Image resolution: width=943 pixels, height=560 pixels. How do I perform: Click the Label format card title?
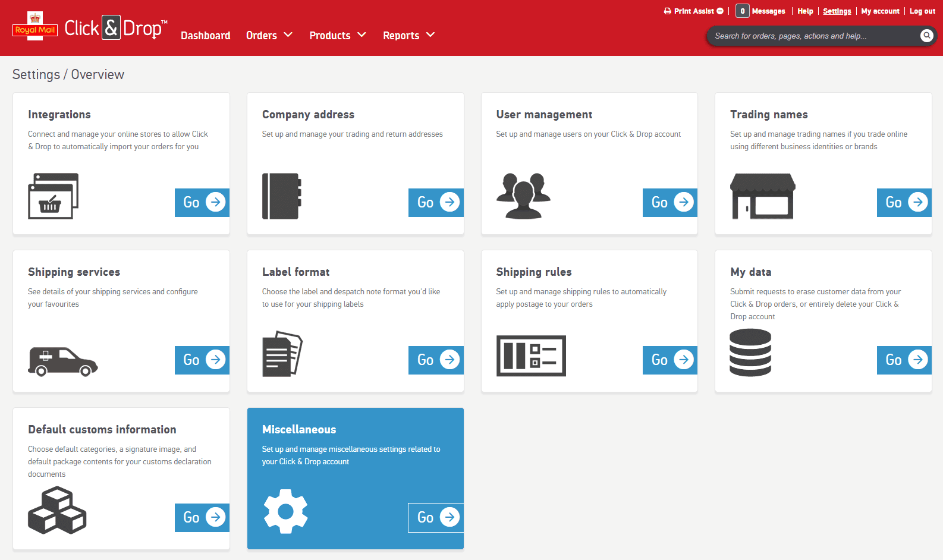[x=296, y=272]
